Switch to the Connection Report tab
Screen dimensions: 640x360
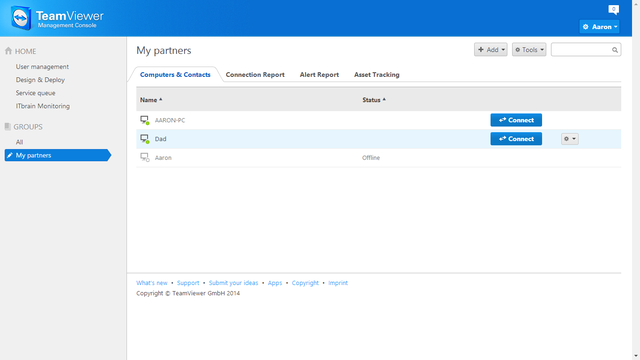[255, 75]
